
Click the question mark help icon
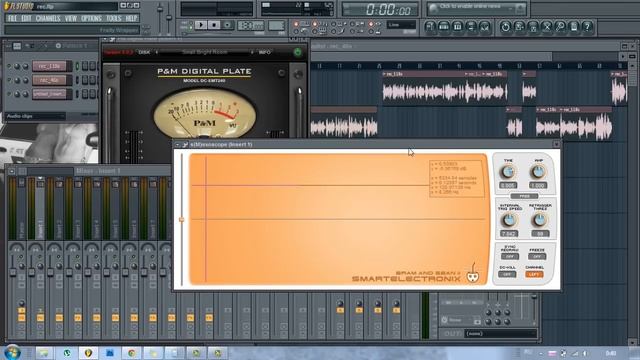pyautogui.click(x=587, y=27)
